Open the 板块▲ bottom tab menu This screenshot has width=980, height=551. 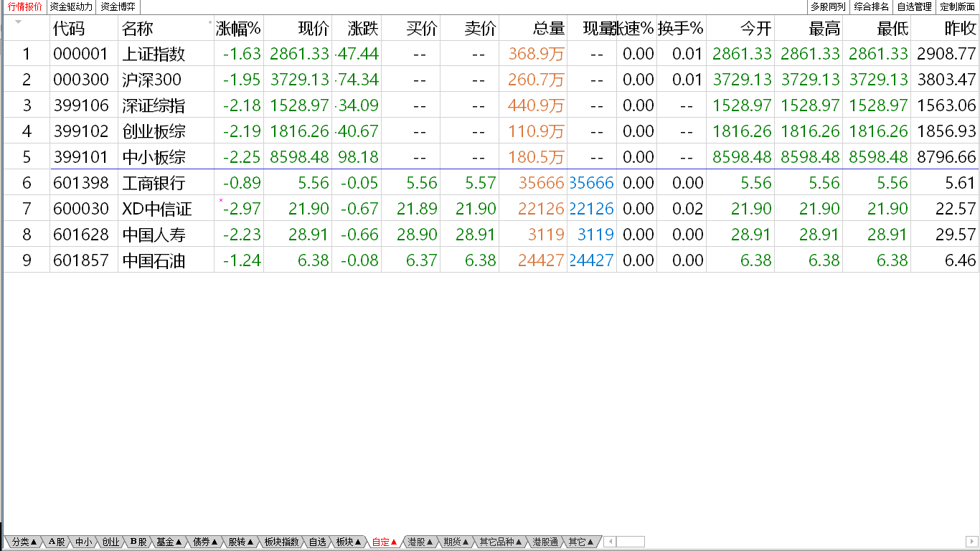click(x=349, y=542)
